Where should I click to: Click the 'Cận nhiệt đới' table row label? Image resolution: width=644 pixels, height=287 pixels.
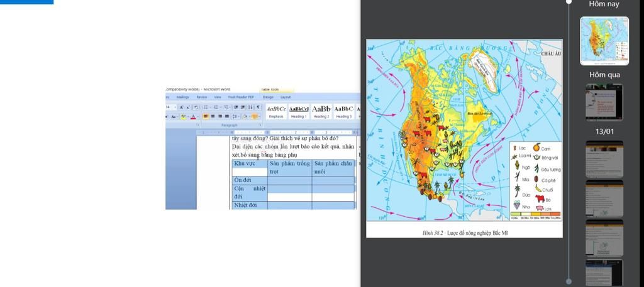click(x=249, y=193)
